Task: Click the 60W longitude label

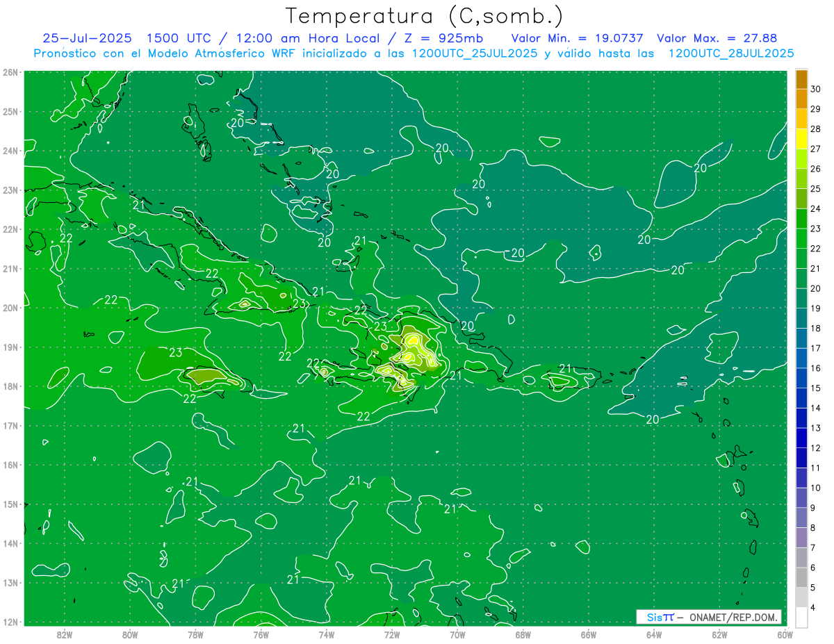Action: [785, 634]
